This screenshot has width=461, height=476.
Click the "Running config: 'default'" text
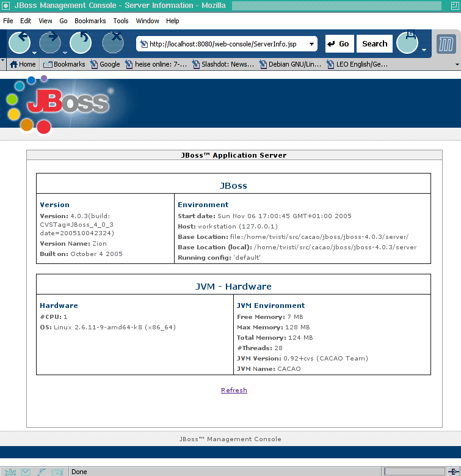(219, 257)
